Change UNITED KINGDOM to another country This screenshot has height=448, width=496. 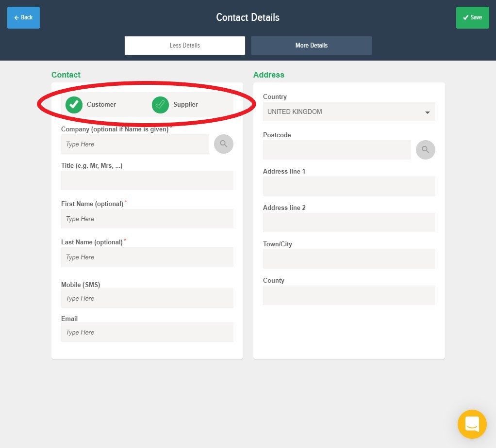coord(349,112)
